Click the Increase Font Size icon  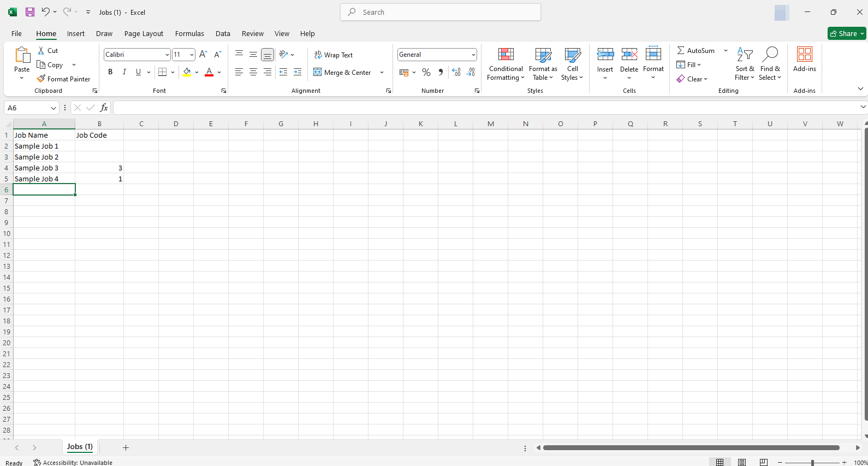(x=203, y=55)
